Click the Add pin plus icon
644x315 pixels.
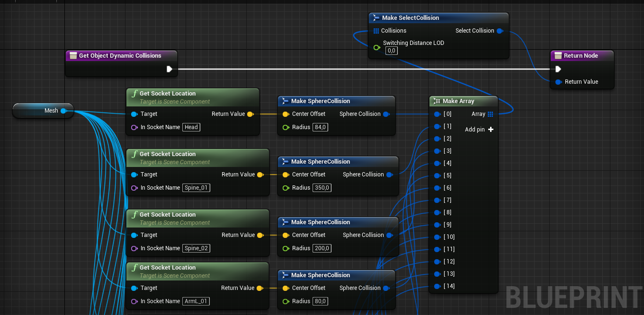(x=491, y=130)
